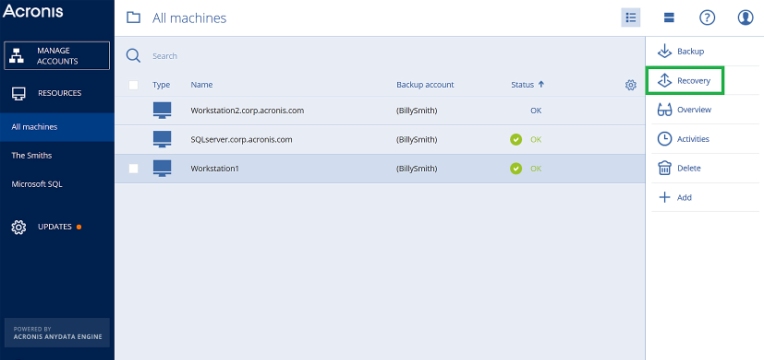Click OK status of Workstation2.corp.acronis.com
Screen dimensions: 764x360
[x=535, y=111]
